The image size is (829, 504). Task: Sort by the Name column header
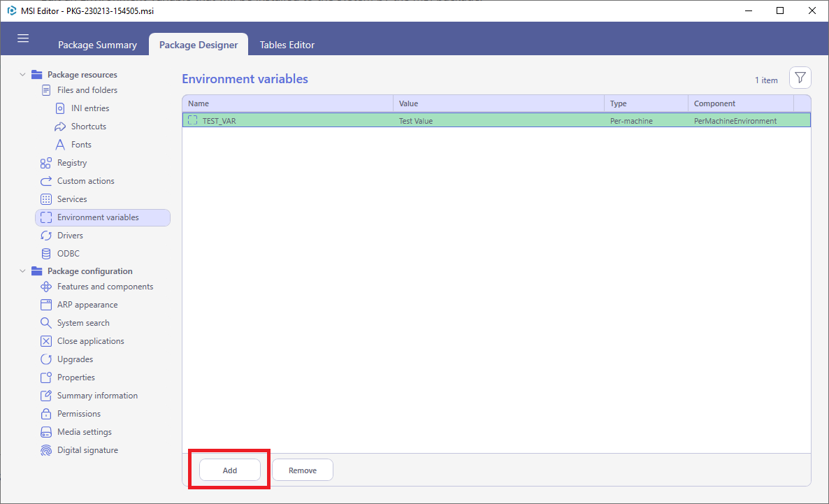coord(287,103)
